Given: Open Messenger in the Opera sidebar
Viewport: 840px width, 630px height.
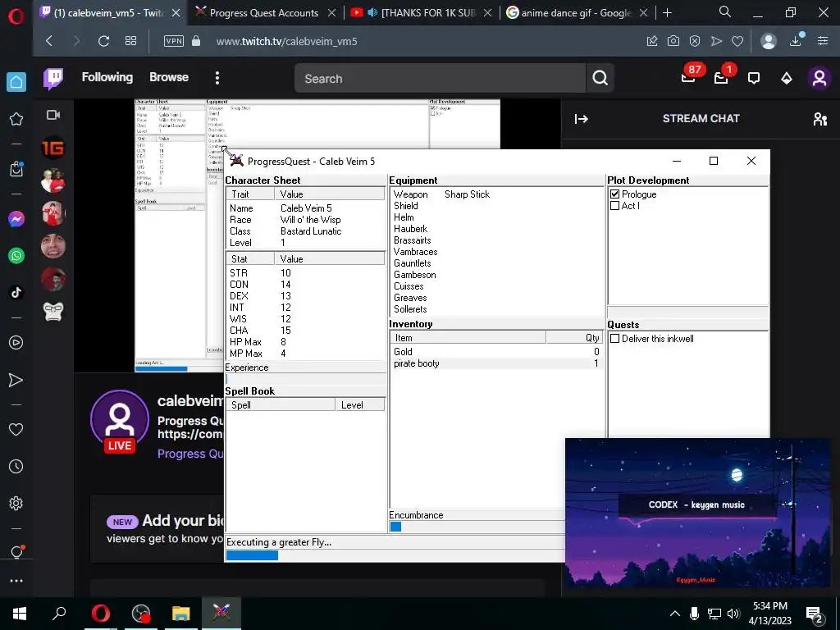Looking at the screenshot, I should tap(16, 219).
